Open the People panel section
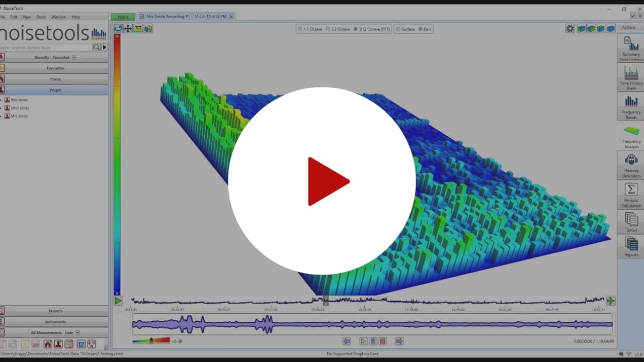 (54, 90)
